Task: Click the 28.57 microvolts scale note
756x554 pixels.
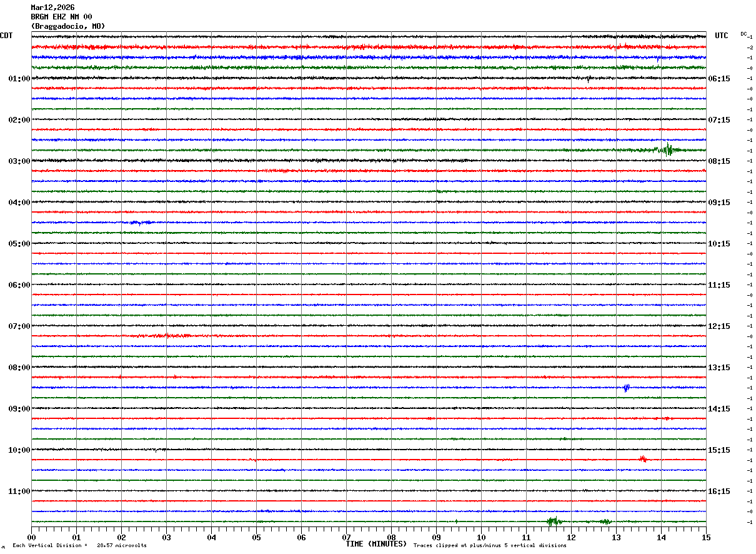Action: point(122,546)
